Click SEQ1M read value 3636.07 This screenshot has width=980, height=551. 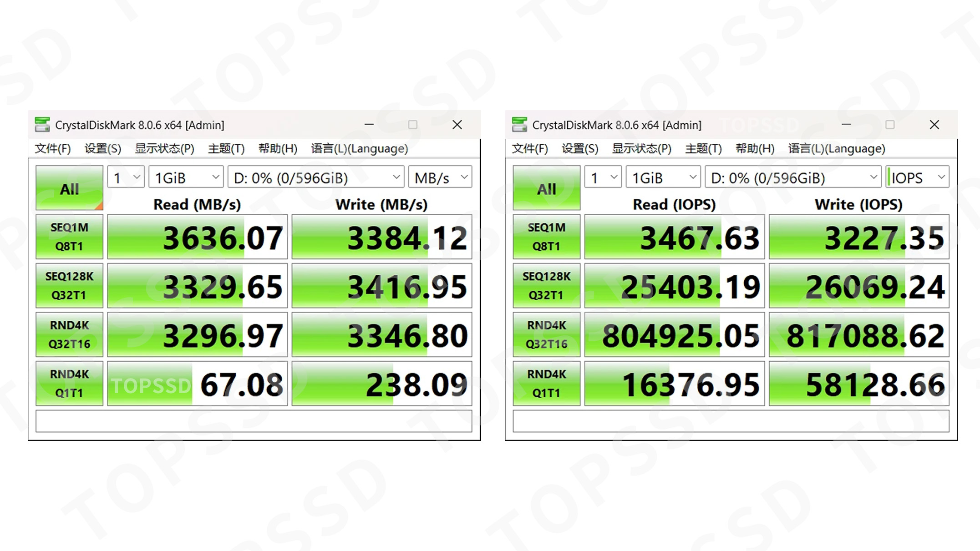pyautogui.click(x=198, y=237)
